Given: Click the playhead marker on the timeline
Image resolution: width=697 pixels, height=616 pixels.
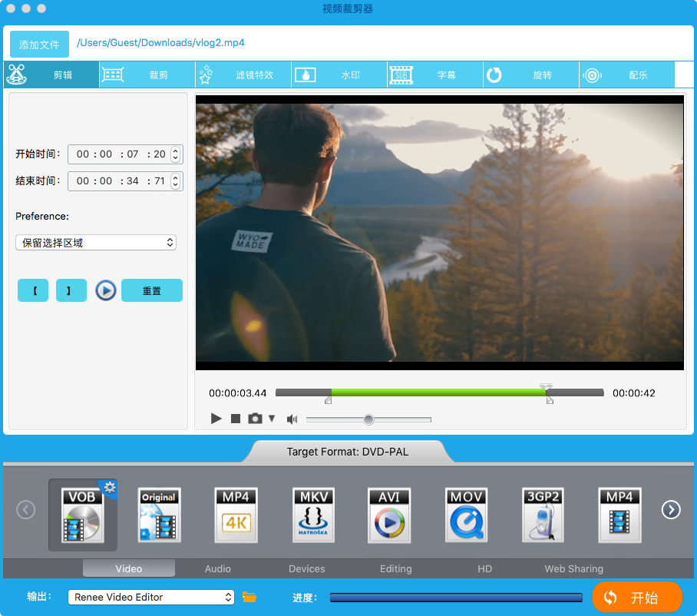Looking at the screenshot, I should click(x=546, y=387).
